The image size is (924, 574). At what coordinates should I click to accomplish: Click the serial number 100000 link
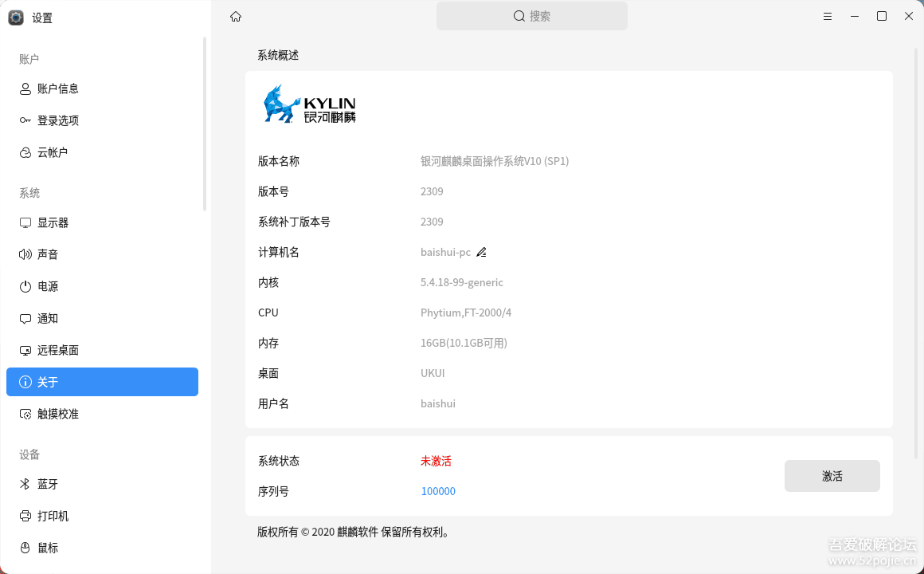tap(438, 491)
